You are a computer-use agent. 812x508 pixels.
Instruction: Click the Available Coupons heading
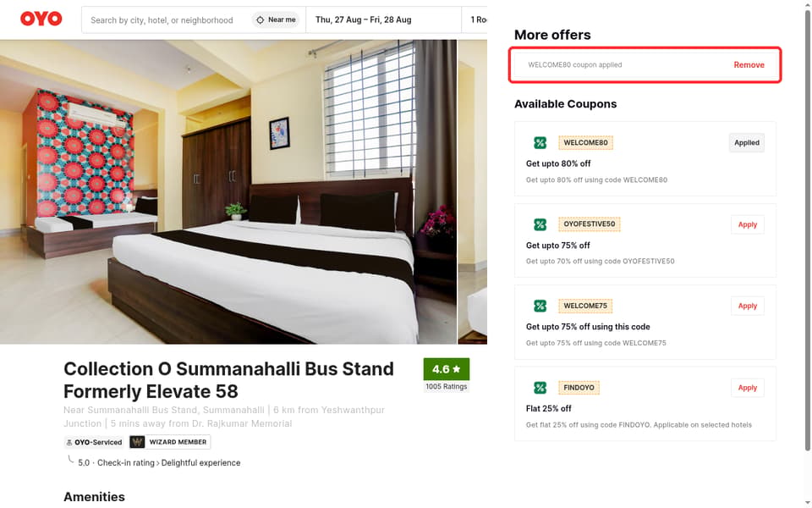coord(566,104)
